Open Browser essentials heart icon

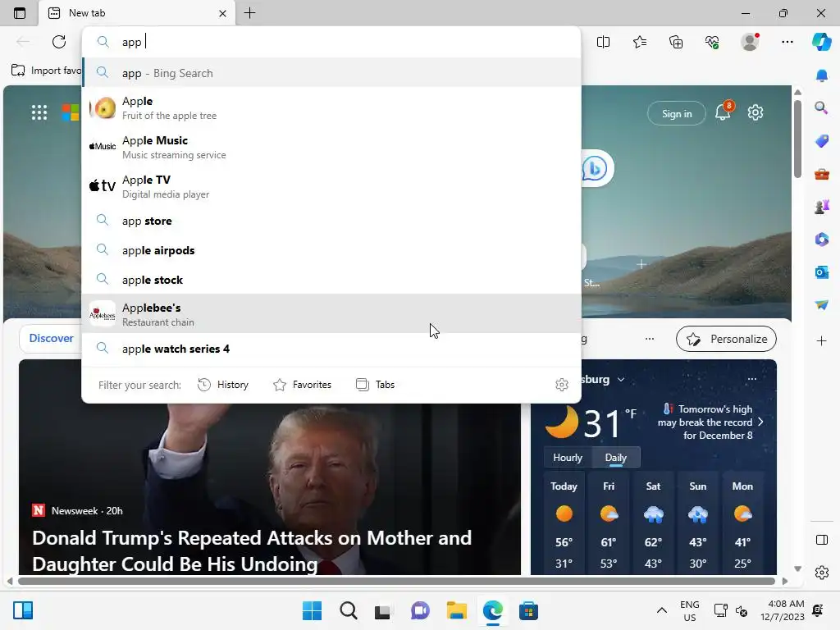tap(712, 42)
